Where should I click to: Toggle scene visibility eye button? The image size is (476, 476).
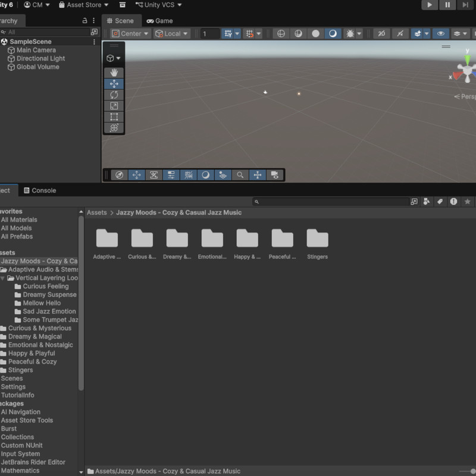(440, 34)
